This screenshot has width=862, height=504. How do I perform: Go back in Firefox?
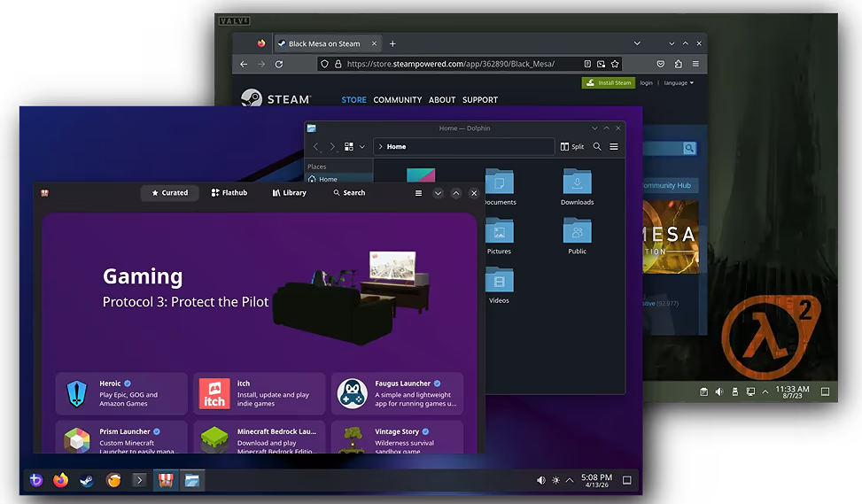tap(244, 64)
